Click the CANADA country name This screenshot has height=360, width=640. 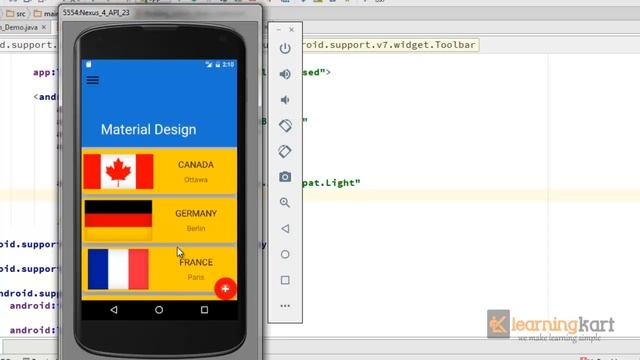point(196,165)
